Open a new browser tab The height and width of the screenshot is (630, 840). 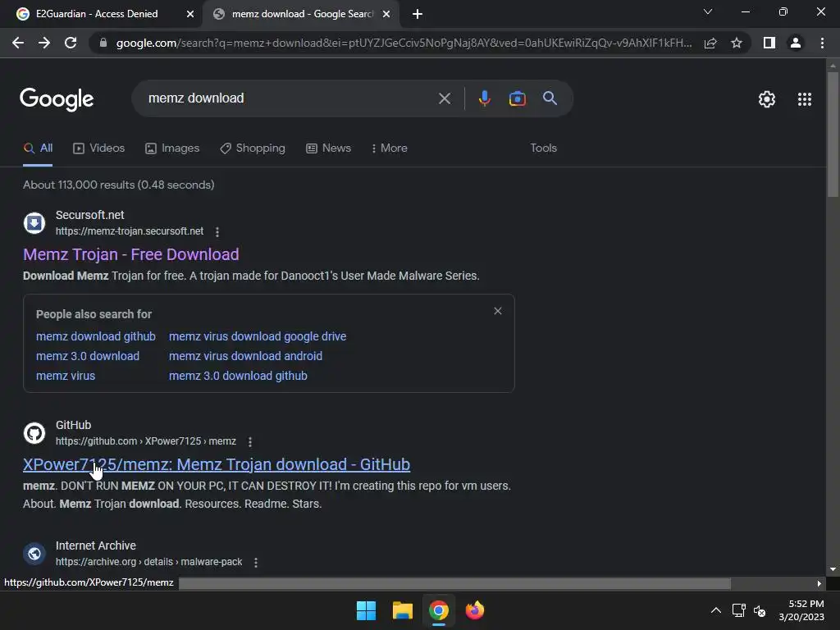pyautogui.click(x=418, y=15)
